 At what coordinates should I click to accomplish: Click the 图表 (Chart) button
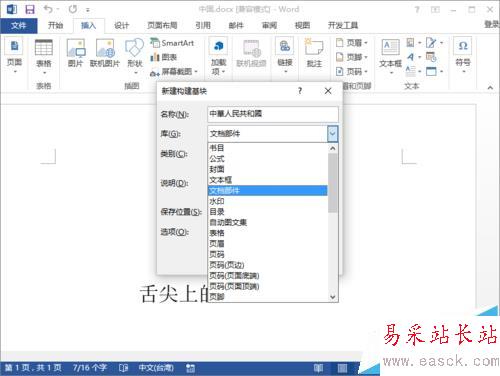(164, 57)
